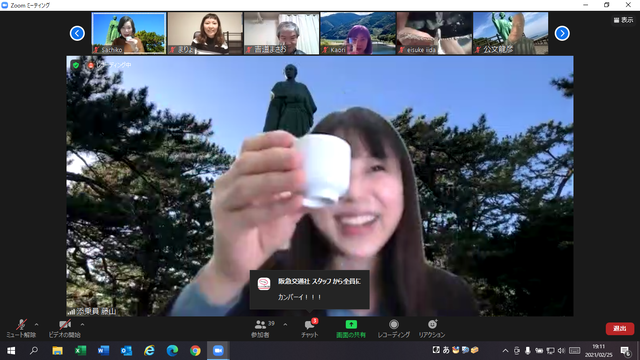Image resolution: width=640 pixels, height=360 pixels.
Task: Show hidden system tray icons
Action: click(x=505, y=351)
